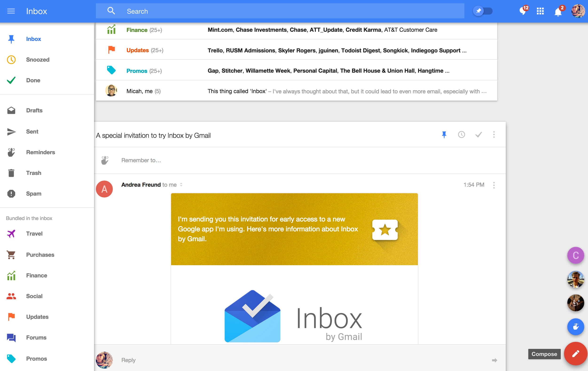Viewport: 588px width, 371px height.
Task: Click the red Compose pencil button
Action: (x=576, y=353)
